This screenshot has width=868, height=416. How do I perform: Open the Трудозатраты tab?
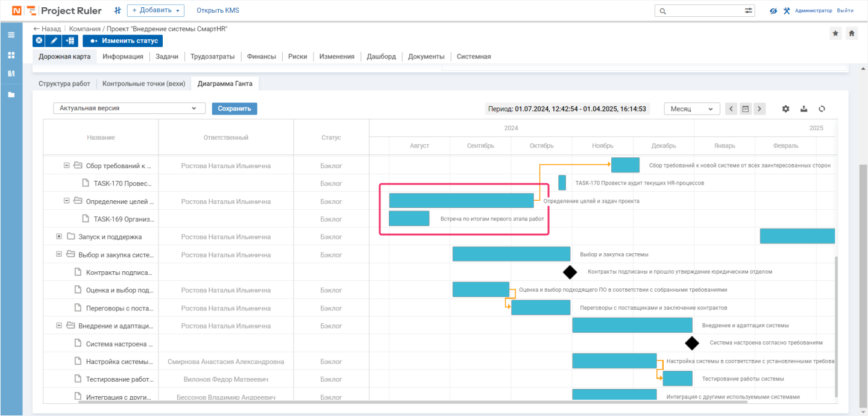tap(212, 57)
